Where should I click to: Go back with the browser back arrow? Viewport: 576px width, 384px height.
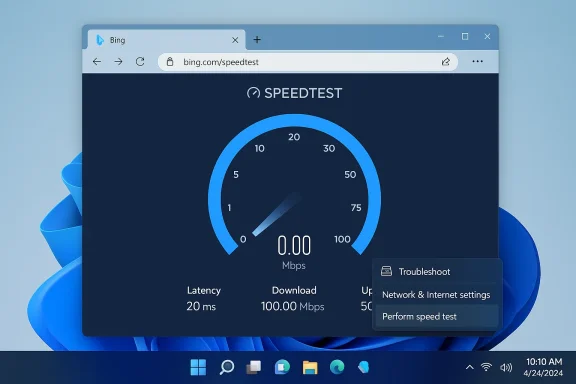[97, 62]
